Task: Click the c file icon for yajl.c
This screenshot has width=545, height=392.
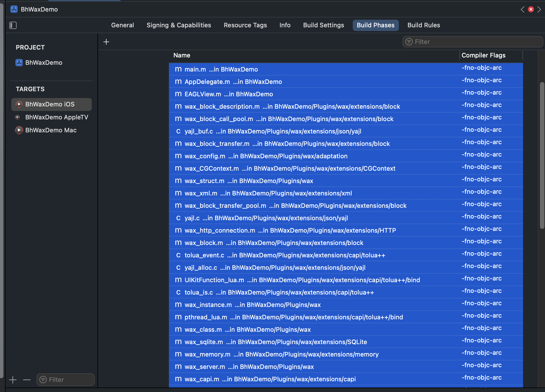Action: tap(178, 218)
